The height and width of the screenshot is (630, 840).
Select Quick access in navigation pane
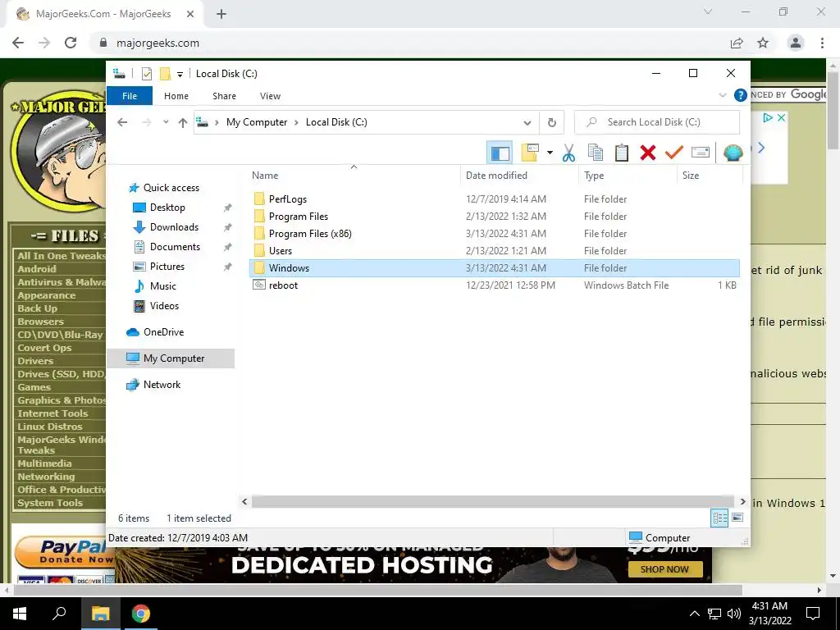[171, 188]
